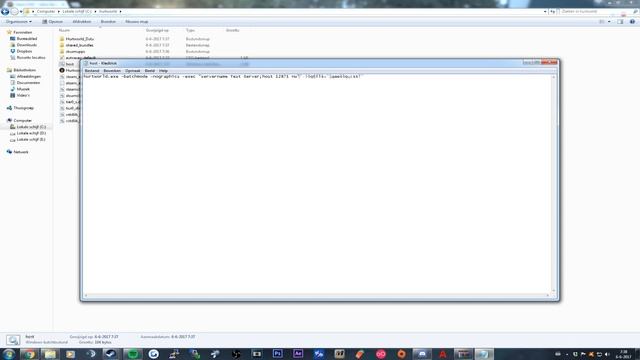Toggle the preview pane icon
This screenshot has height=360, width=640.
click(620, 22)
